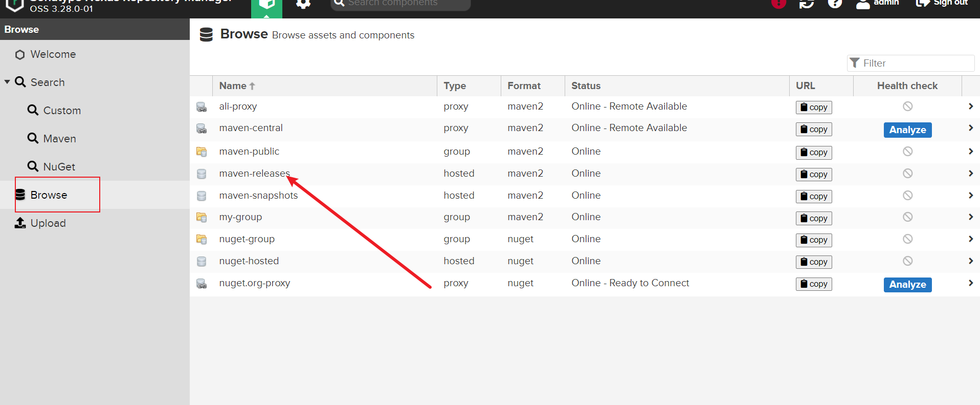Copy URL of nuget.org-proxy repository
Image resolution: width=980 pixels, height=405 pixels.
[813, 284]
